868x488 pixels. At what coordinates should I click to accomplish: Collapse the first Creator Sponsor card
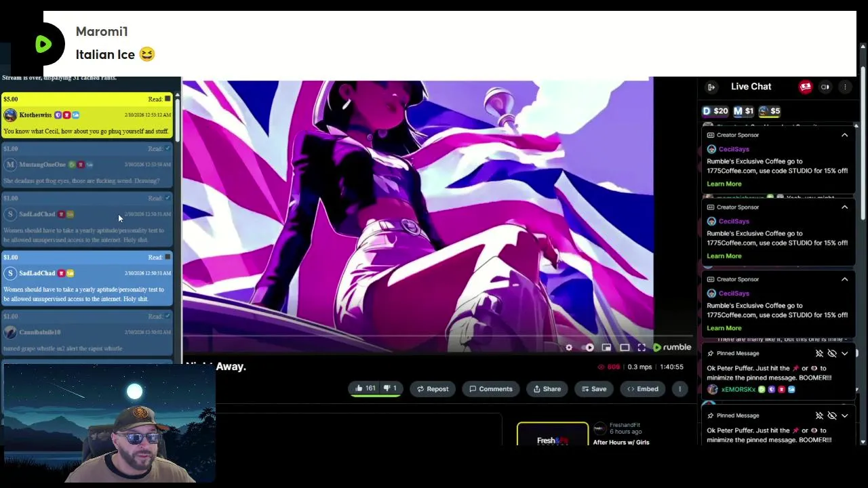tap(844, 135)
